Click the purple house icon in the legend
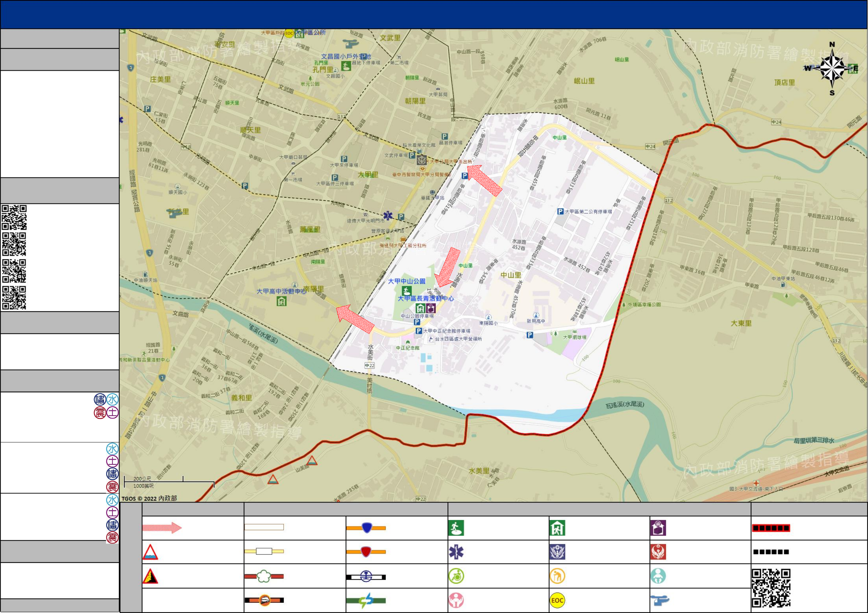The image size is (868, 613). (658, 528)
